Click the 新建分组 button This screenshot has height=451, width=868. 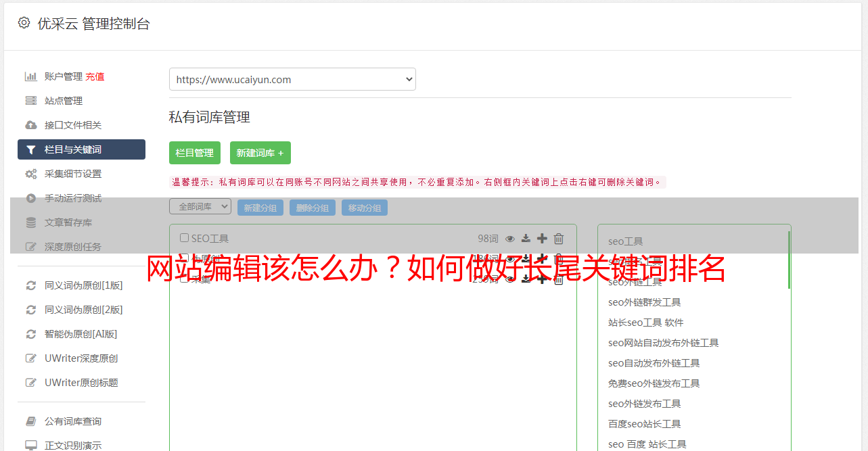click(x=260, y=208)
